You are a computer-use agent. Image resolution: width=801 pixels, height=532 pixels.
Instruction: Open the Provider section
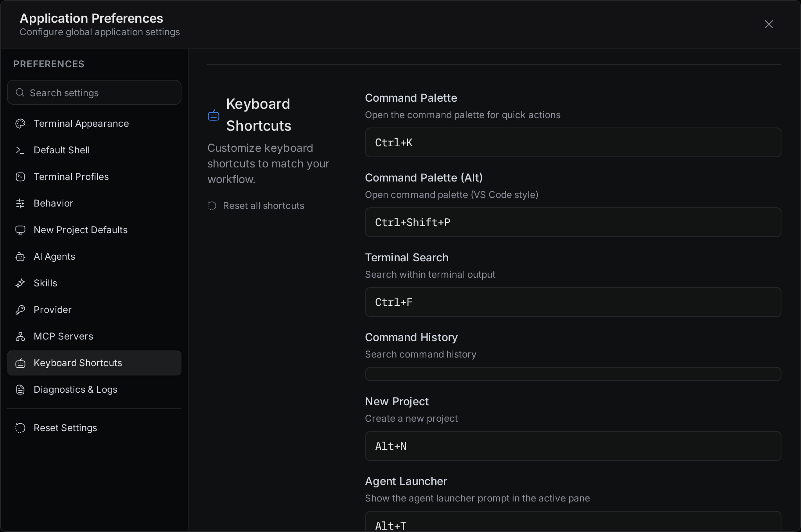[x=94, y=310]
